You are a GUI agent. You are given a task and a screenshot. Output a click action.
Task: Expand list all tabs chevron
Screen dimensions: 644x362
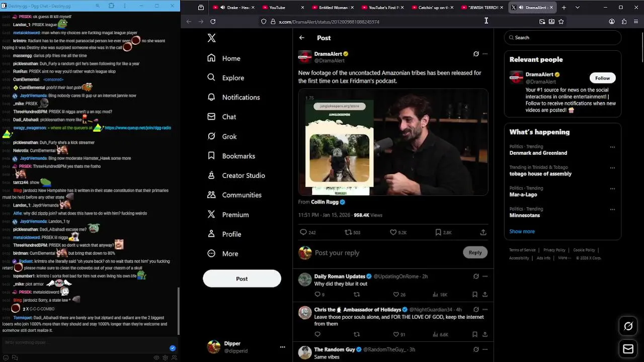tap(577, 8)
